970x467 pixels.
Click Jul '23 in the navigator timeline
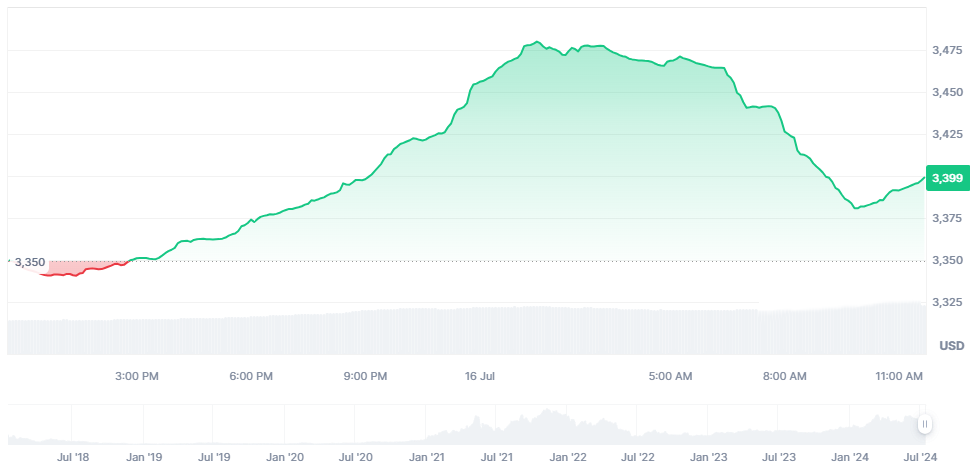coord(781,456)
